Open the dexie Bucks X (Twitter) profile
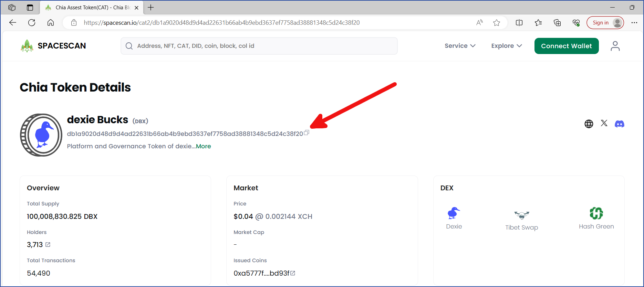The width and height of the screenshot is (644, 287). (x=604, y=123)
